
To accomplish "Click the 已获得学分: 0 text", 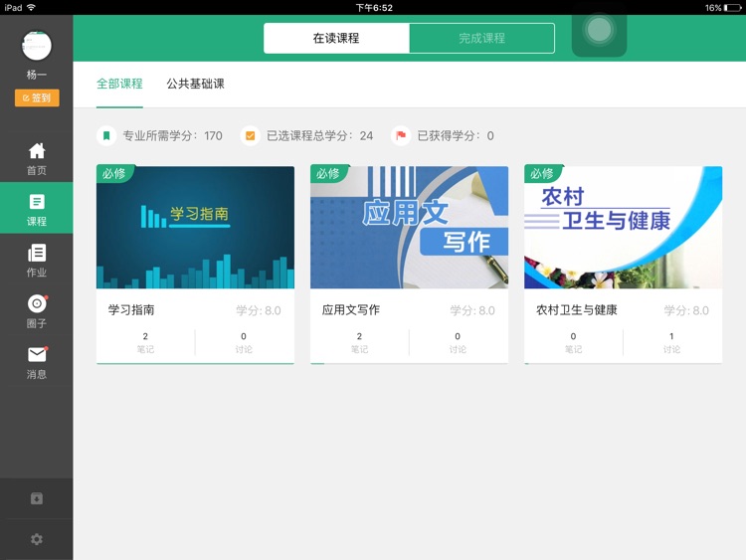I will pyautogui.click(x=456, y=135).
